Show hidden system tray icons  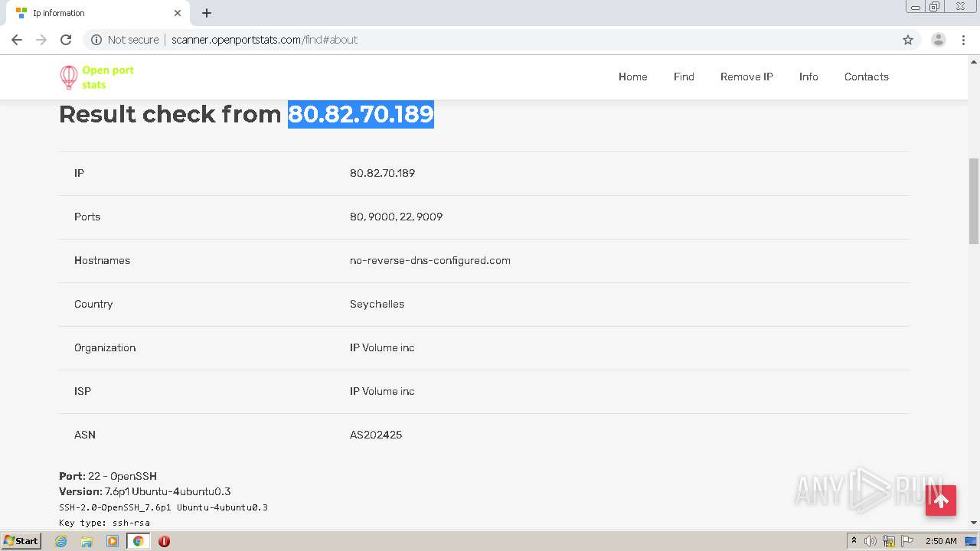coord(854,541)
